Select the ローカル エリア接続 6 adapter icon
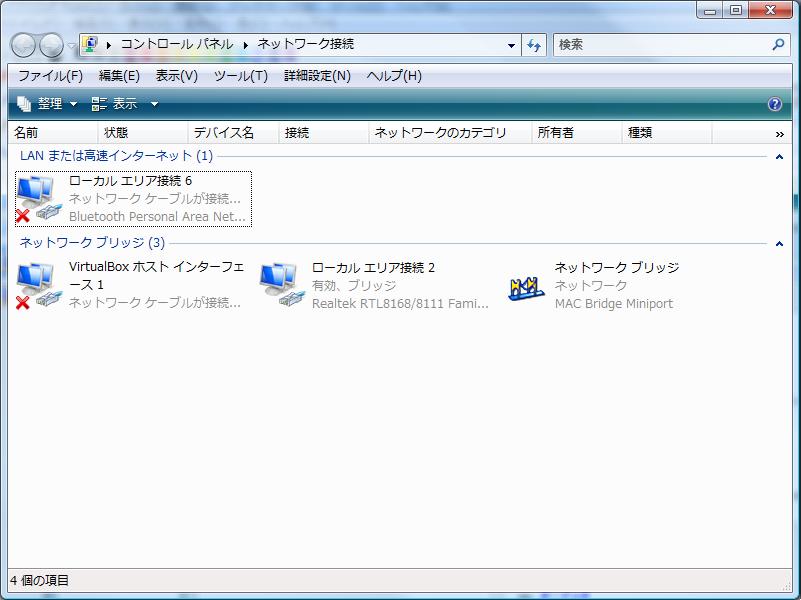Screen dimensions: 801x600 (39, 199)
